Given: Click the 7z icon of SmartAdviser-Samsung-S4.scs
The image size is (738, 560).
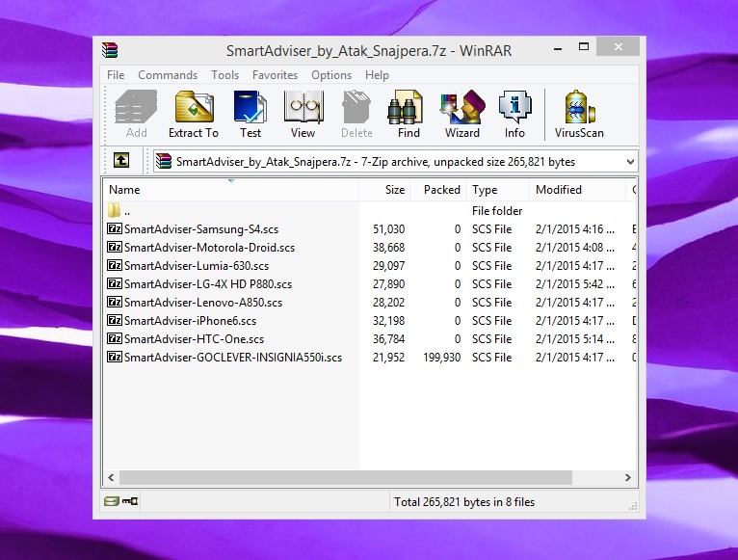Looking at the screenshot, I should click(115, 228).
